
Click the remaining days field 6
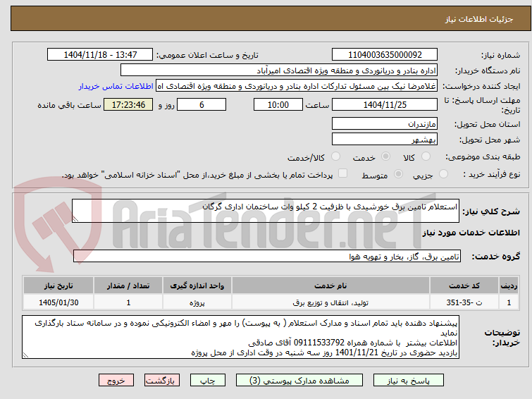tap(202, 104)
